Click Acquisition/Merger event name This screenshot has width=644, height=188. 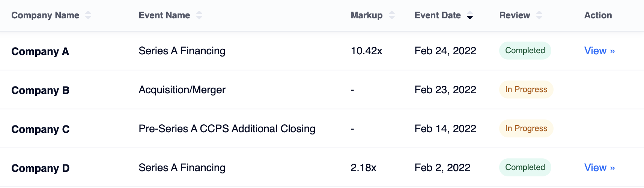tap(182, 90)
